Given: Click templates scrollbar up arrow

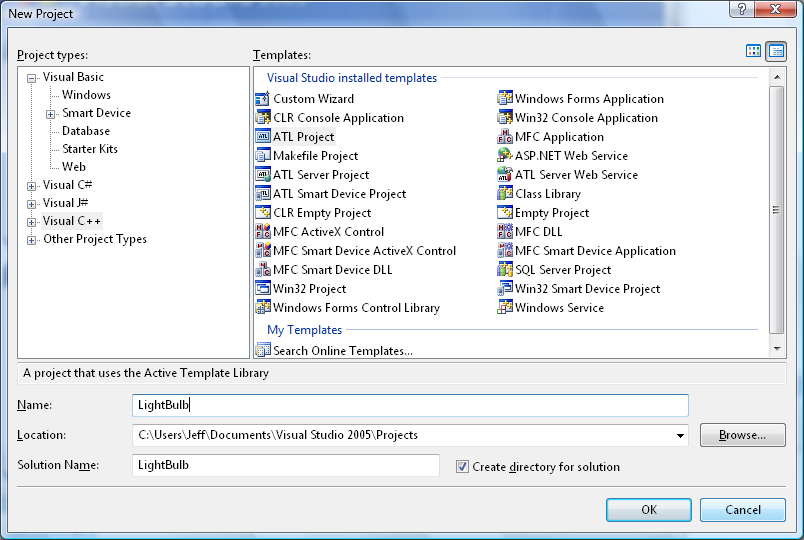Looking at the screenshot, I should [777, 77].
